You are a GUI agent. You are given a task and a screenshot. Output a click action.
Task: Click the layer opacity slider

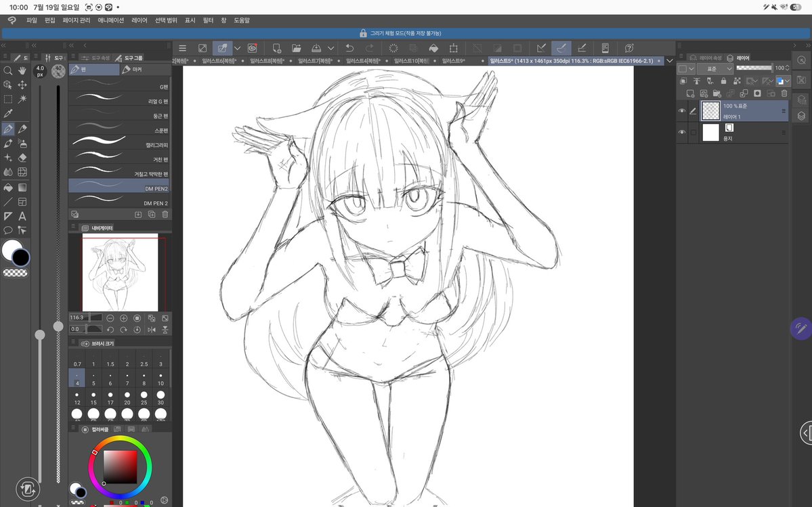pos(754,68)
